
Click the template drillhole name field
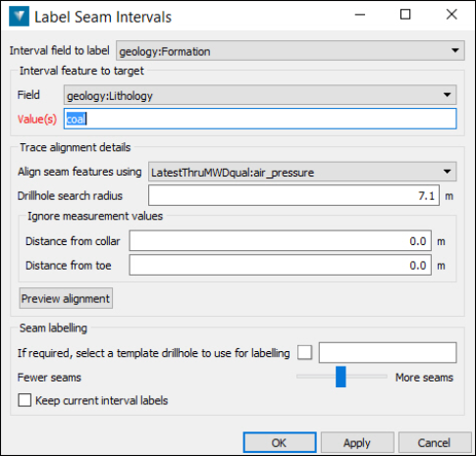[x=388, y=353]
